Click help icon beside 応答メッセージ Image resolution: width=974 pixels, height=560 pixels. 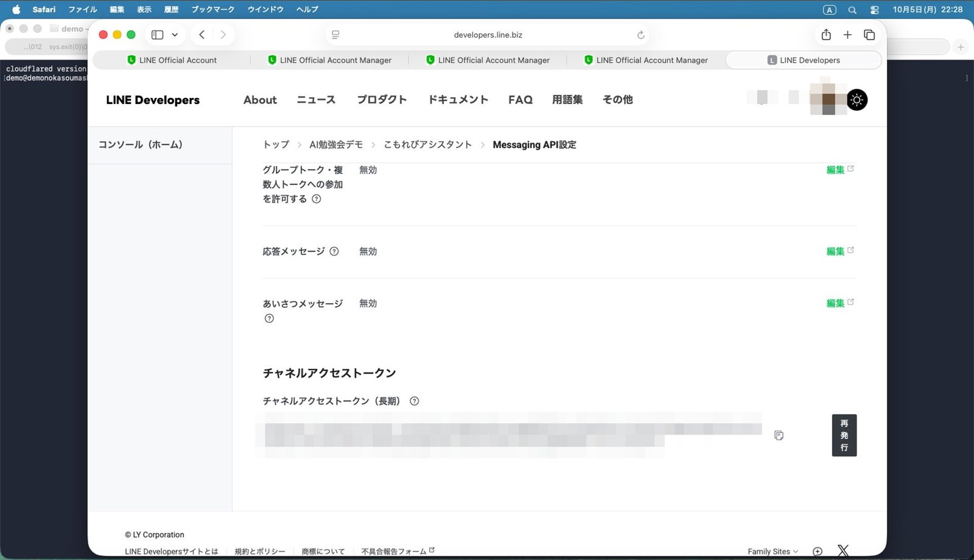[x=334, y=251]
